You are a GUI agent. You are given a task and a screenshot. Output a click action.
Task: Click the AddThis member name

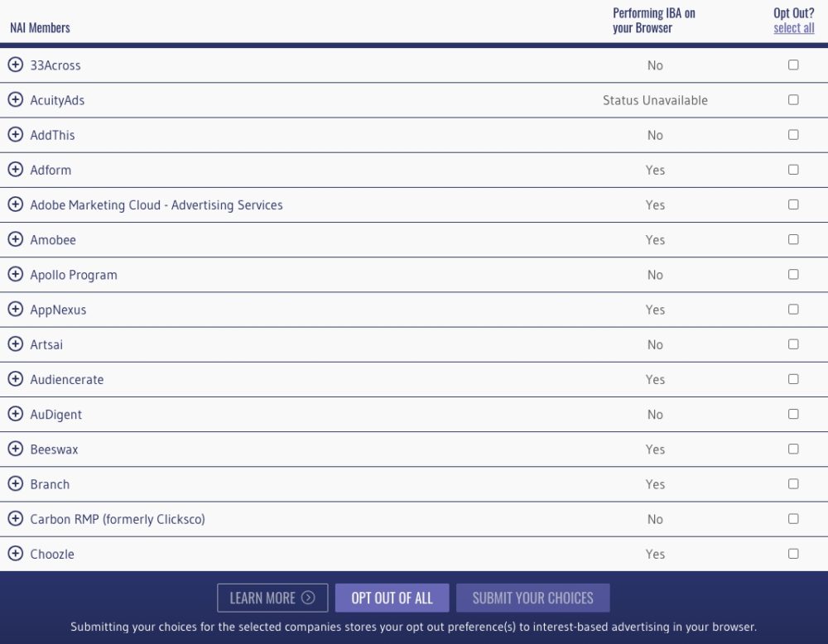pyautogui.click(x=52, y=135)
